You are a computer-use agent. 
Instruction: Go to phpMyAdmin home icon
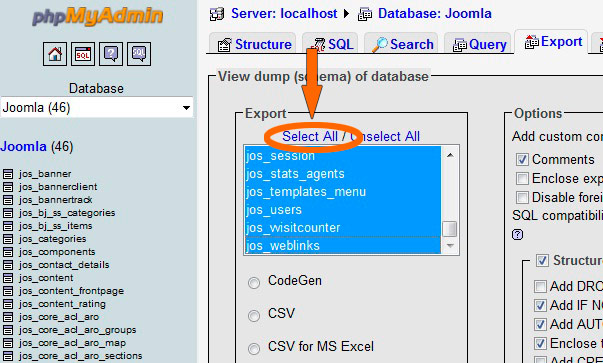[55, 54]
